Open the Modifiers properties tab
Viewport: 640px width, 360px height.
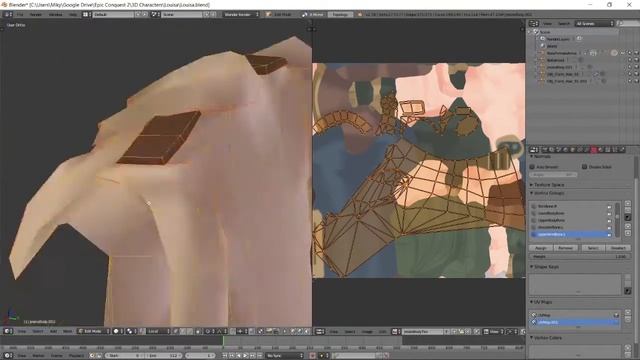[x=586, y=150]
